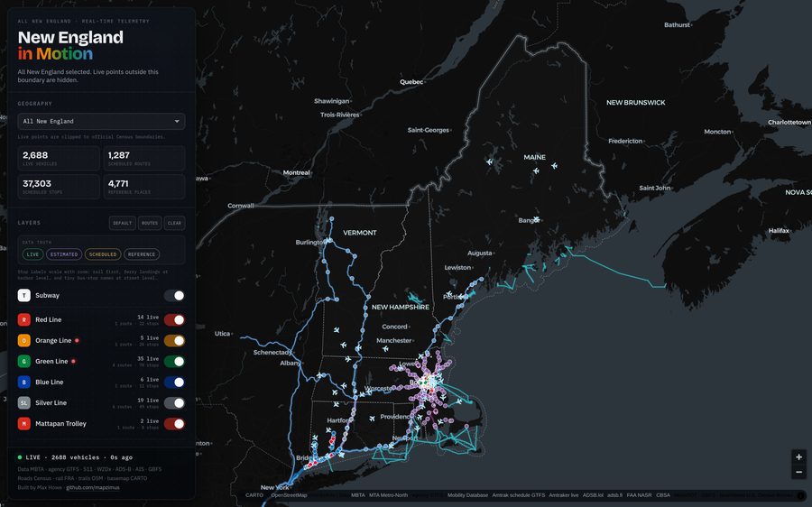
Task: Open the github.com/mapzimus link
Action: [x=93, y=487]
